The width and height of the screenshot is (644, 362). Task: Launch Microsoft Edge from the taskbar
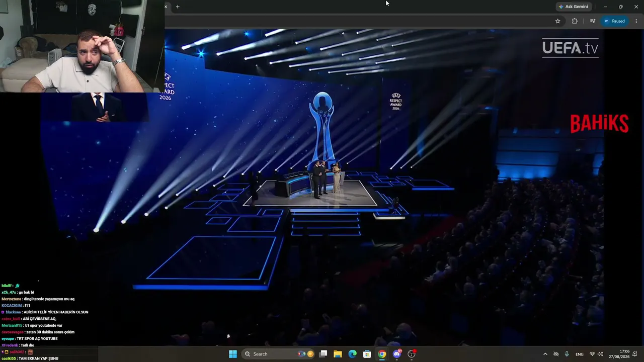click(353, 354)
